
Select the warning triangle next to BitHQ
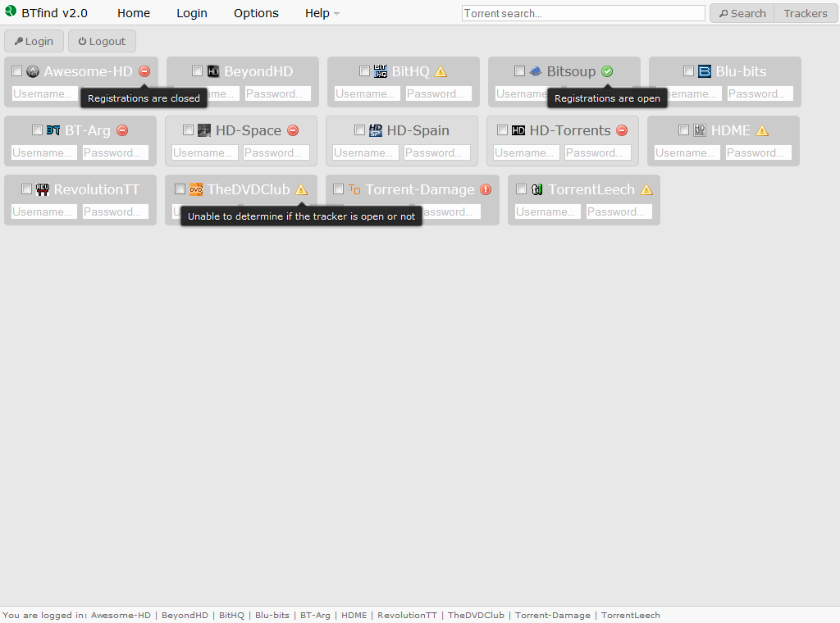coord(441,71)
